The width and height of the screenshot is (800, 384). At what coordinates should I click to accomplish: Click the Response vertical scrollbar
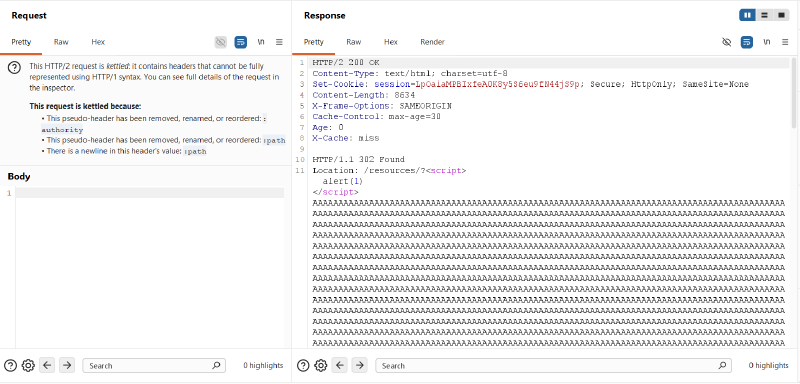(794, 92)
